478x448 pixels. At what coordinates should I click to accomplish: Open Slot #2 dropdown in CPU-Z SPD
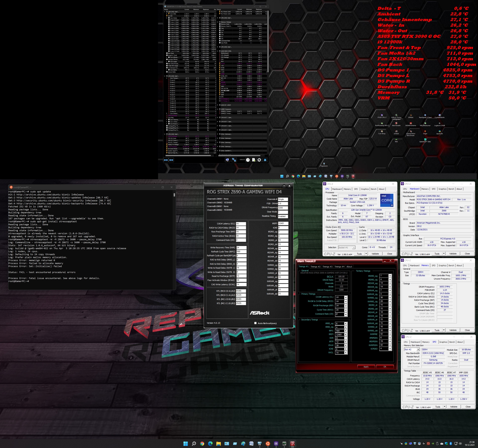coord(418,349)
